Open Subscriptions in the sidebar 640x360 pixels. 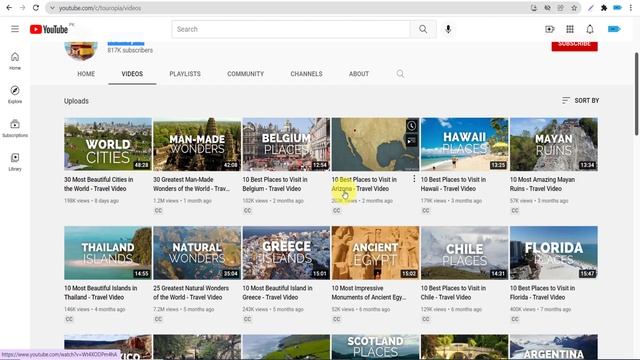coord(15,128)
